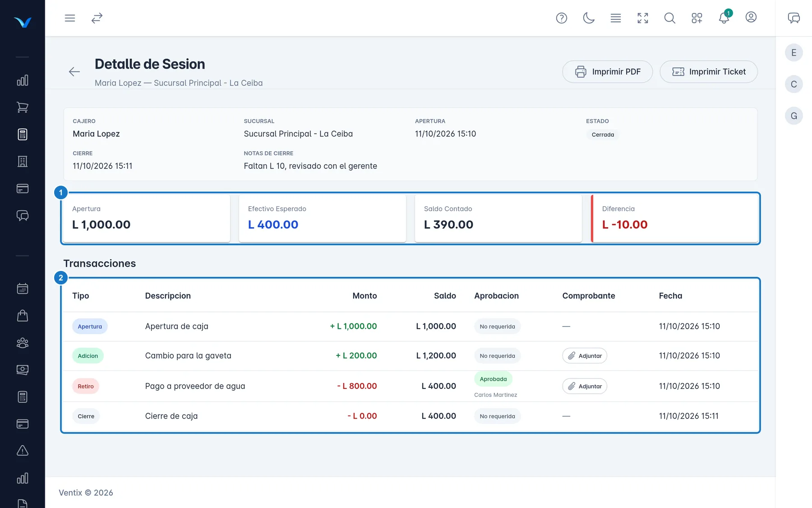Click the Monto column header
This screenshot has width=812, height=508.
pos(364,296)
